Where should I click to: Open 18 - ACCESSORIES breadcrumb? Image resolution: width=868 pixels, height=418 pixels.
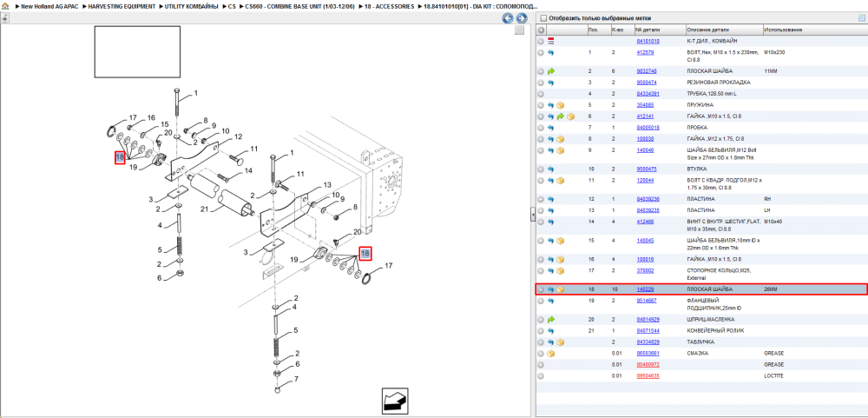pyautogui.click(x=389, y=6)
